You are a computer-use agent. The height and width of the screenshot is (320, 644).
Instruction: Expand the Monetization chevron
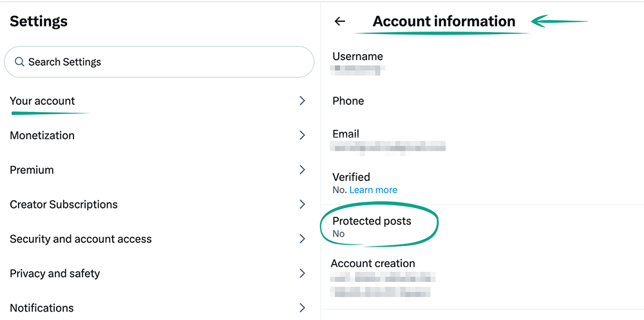[302, 135]
